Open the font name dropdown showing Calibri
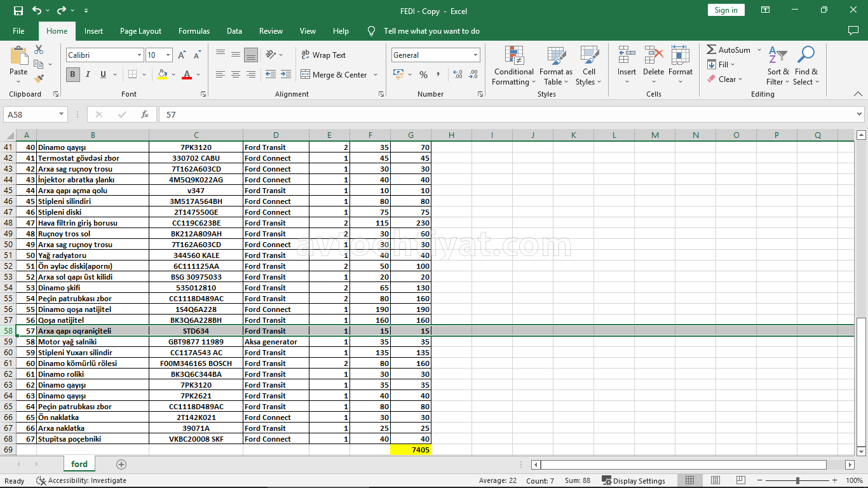Screen dimensions: 868x488 coord(139,55)
